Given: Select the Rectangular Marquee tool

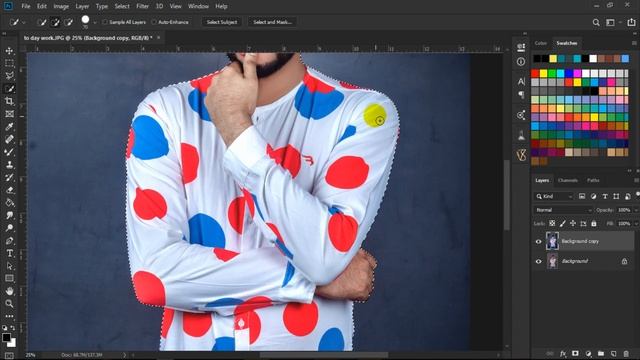Looking at the screenshot, I should [9, 63].
